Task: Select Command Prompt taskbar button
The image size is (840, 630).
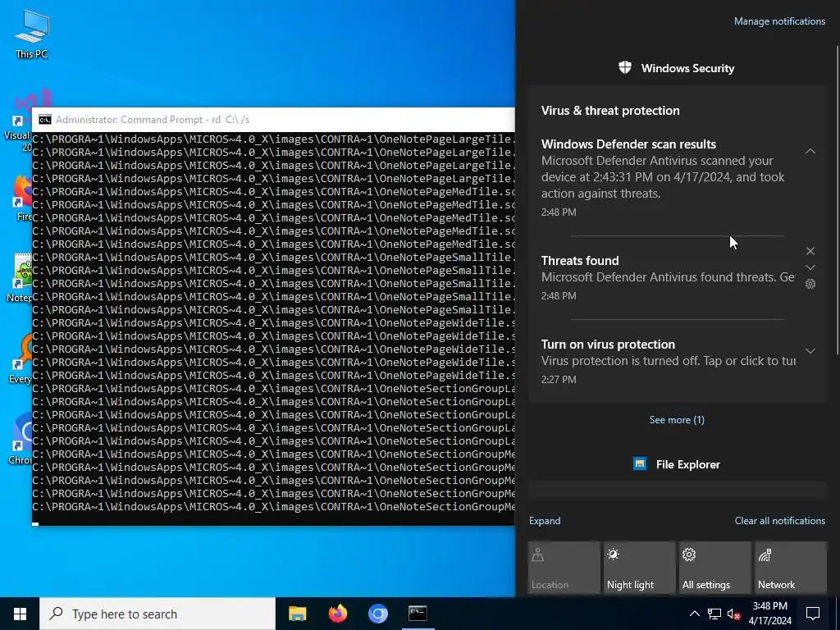Action: 418,614
